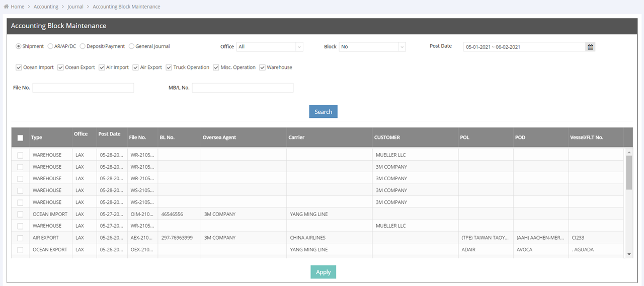Click the Apply button
This screenshot has height=286, width=644.
[x=323, y=272]
